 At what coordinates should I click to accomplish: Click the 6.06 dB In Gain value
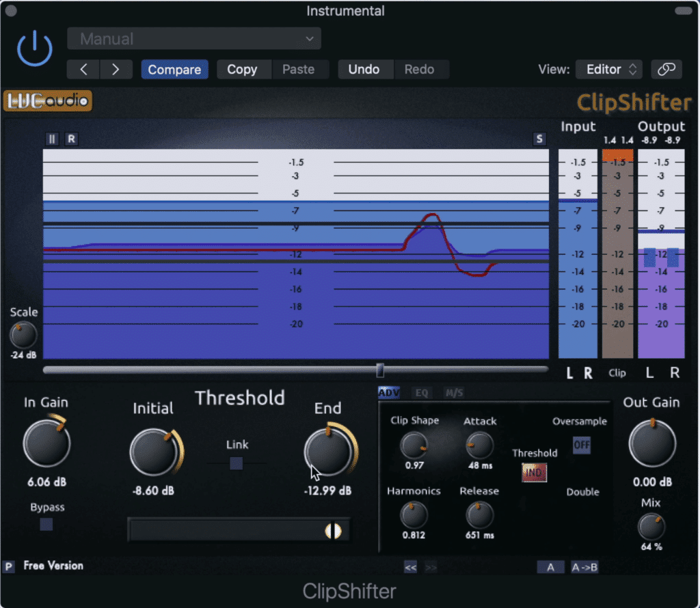tap(46, 482)
